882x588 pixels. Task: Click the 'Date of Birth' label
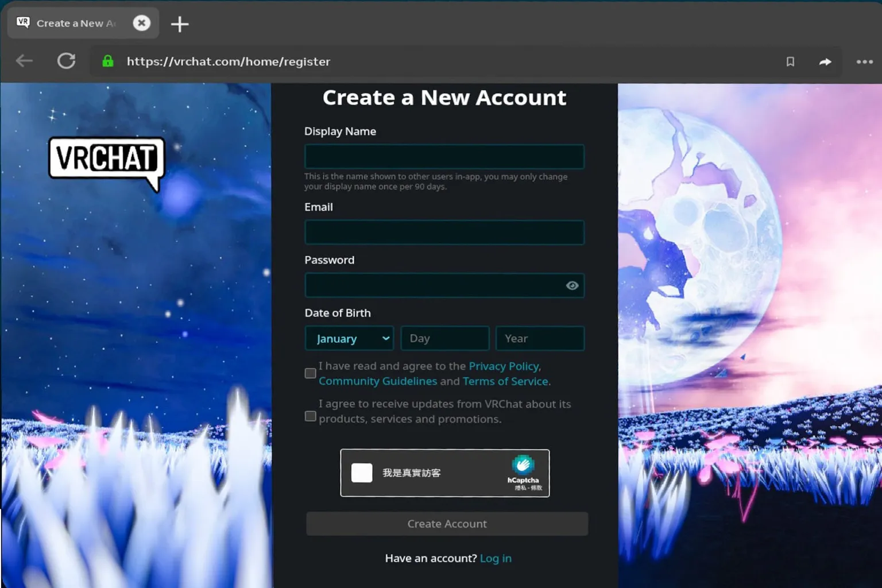338,313
